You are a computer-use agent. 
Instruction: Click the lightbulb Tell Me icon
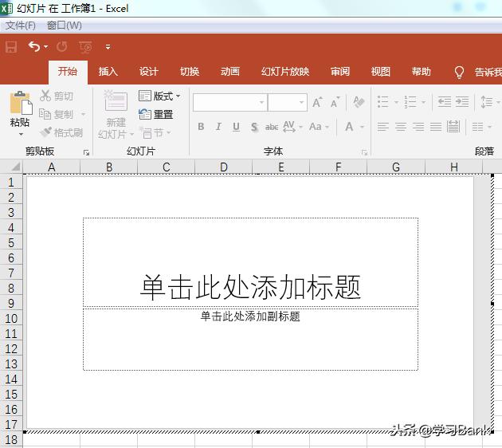coord(459,72)
